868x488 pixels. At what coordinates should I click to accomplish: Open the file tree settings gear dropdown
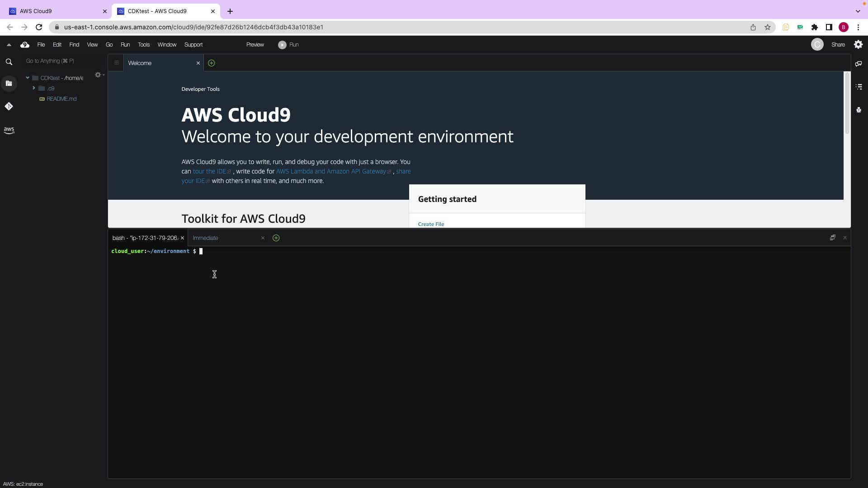coord(99,75)
